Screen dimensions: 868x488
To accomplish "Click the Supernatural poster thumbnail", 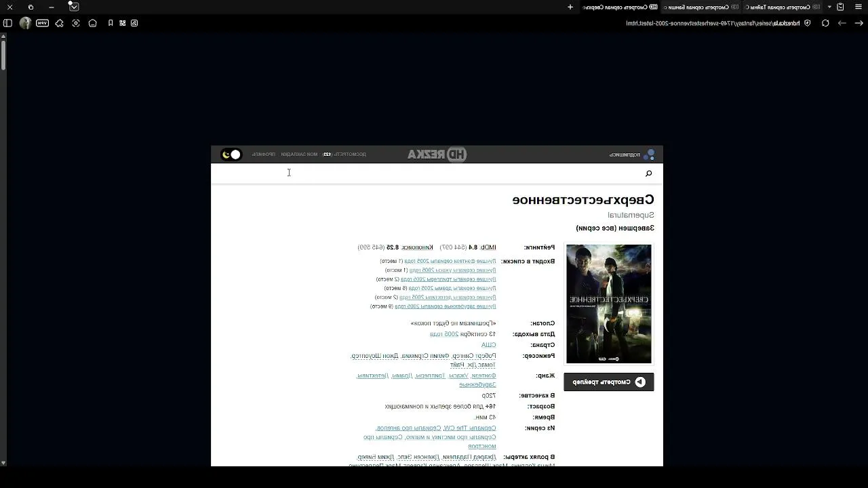I will coord(609,304).
